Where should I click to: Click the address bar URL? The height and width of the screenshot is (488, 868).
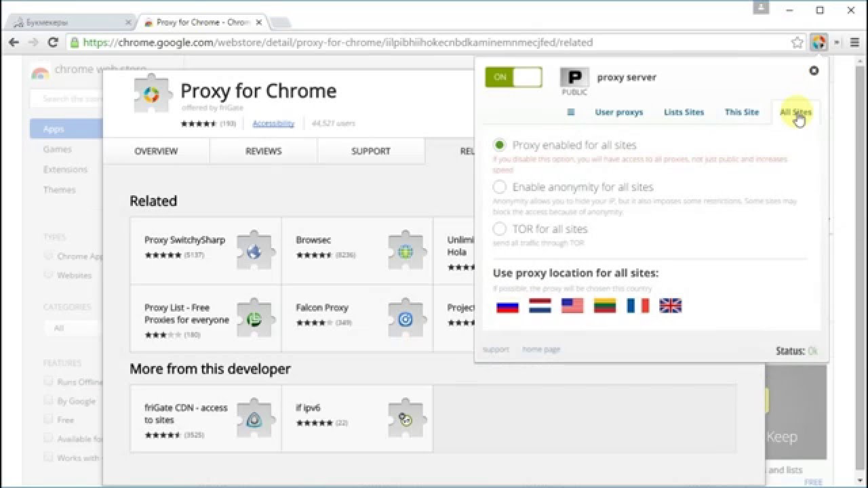(338, 42)
